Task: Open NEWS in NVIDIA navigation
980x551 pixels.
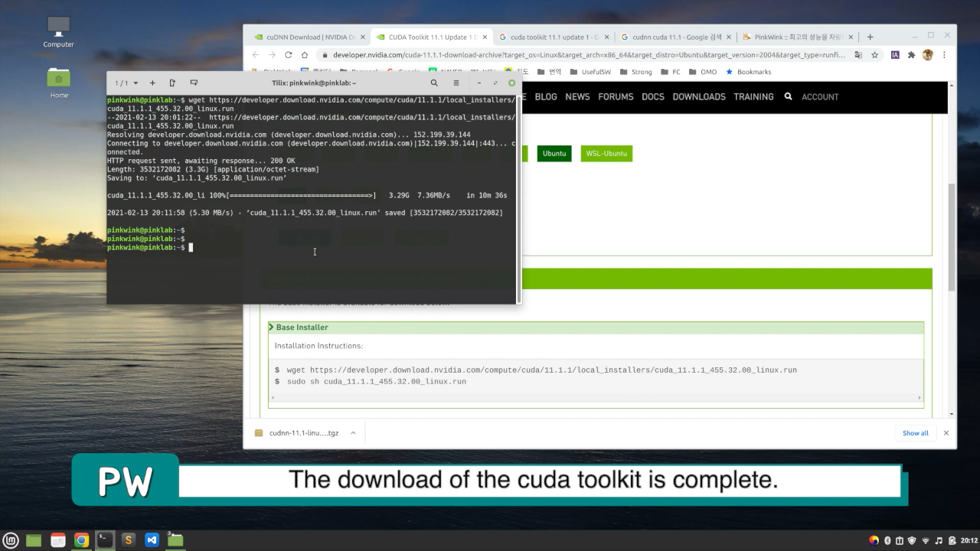Action: (x=577, y=96)
